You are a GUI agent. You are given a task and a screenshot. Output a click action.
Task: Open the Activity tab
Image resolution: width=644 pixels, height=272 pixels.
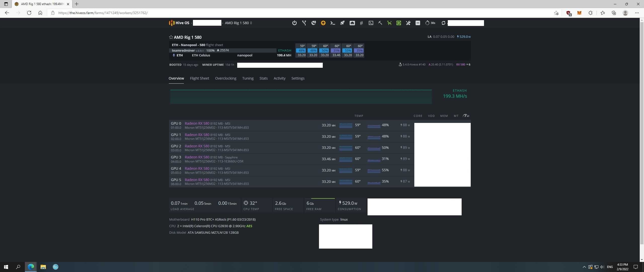(x=279, y=78)
